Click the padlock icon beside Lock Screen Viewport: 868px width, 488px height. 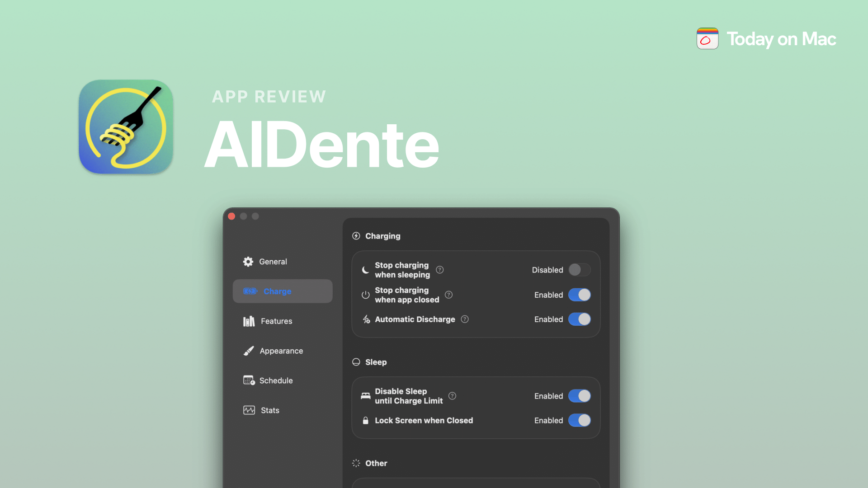pyautogui.click(x=365, y=420)
